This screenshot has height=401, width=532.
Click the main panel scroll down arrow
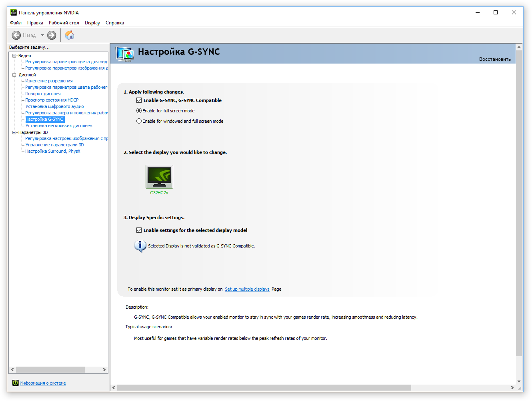[519, 381]
